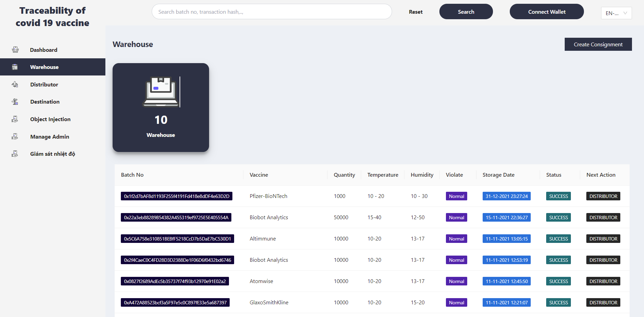Screen dimensions: 644x317
Task: Click the Object Injection sidebar icon
Action: (15, 119)
